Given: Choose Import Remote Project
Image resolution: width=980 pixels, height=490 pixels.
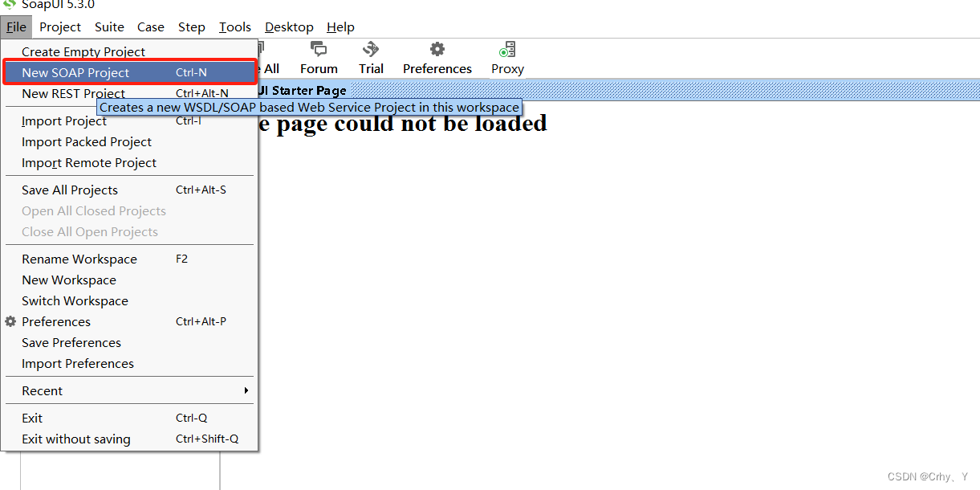Looking at the screenshot, I should coord(130,162).
